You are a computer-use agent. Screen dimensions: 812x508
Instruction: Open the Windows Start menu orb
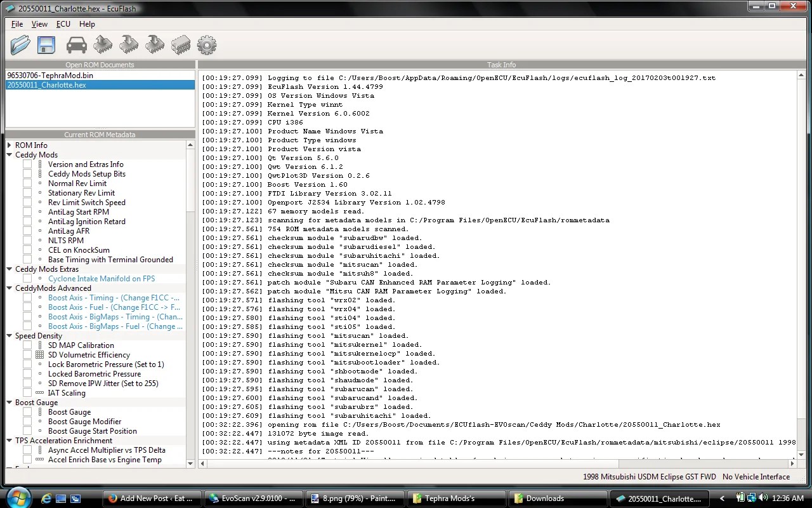[18, 497]
